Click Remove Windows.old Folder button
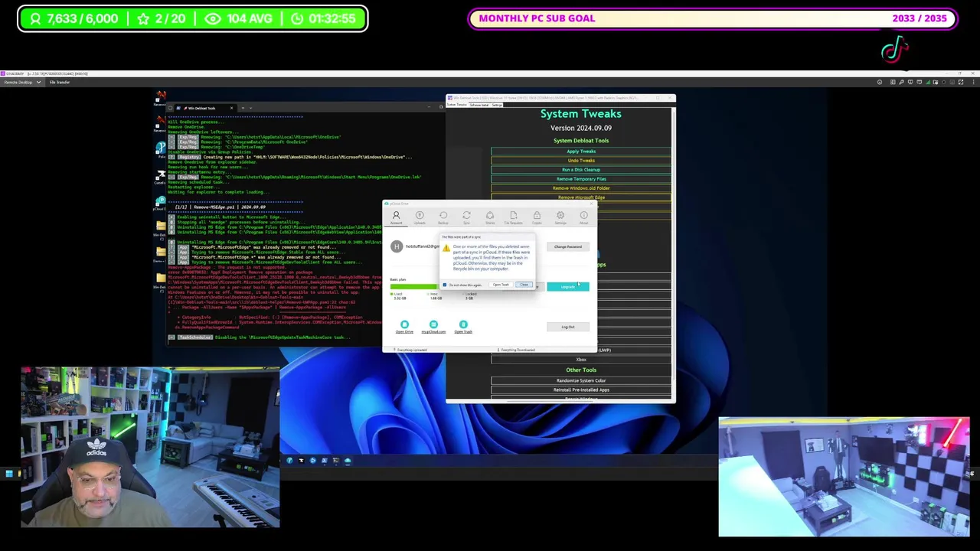 [581, 188]
